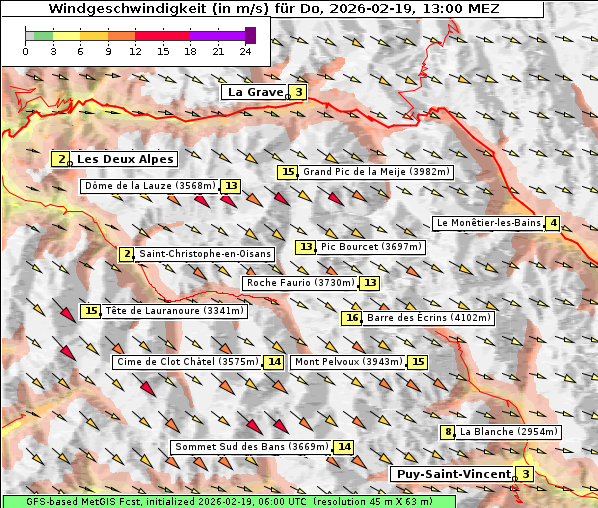Viewport: 598px width, 508px height.
Task: Click the red 12-18 m/s legend segment
Action: coord(162,36)
